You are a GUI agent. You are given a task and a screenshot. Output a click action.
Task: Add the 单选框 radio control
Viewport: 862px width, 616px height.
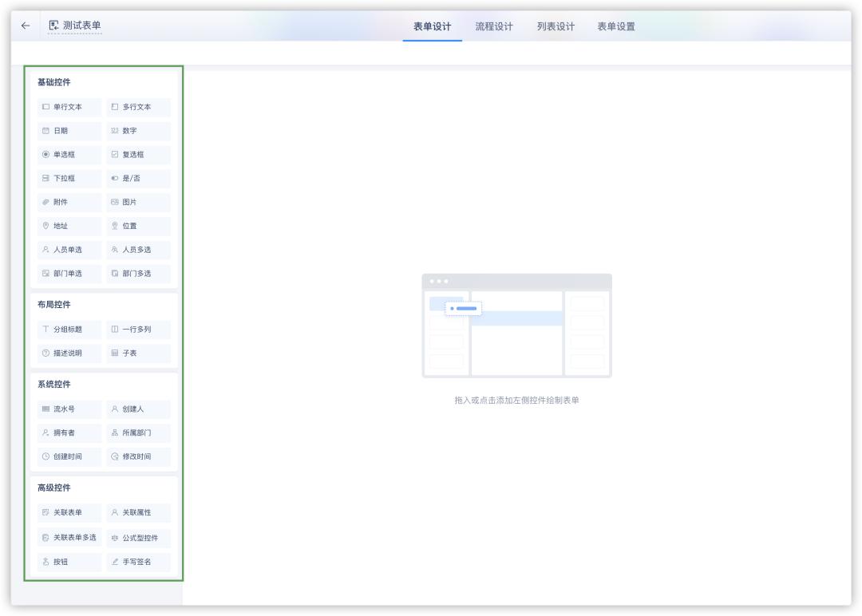(69, 155)
